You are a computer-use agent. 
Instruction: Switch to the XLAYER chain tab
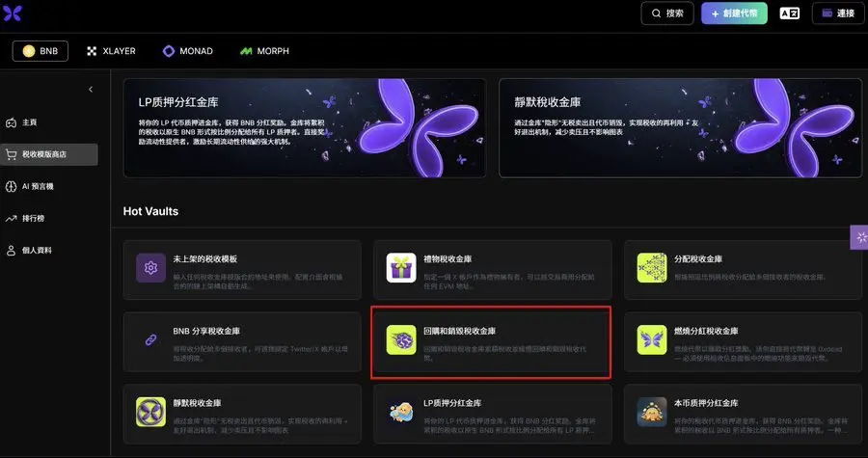[x=111, y=51]
